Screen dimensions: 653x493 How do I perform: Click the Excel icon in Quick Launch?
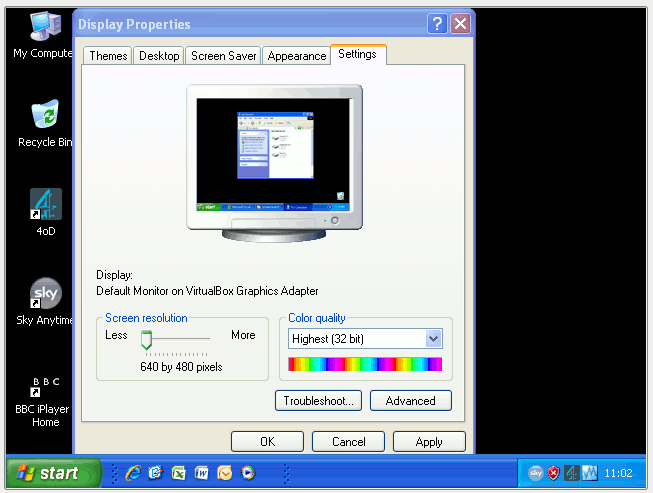[x=179, y=473]
